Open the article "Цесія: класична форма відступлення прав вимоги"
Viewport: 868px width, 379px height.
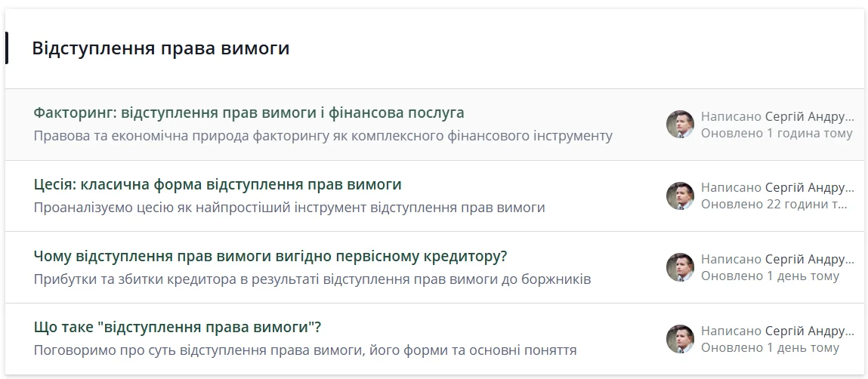pos(218,184)
